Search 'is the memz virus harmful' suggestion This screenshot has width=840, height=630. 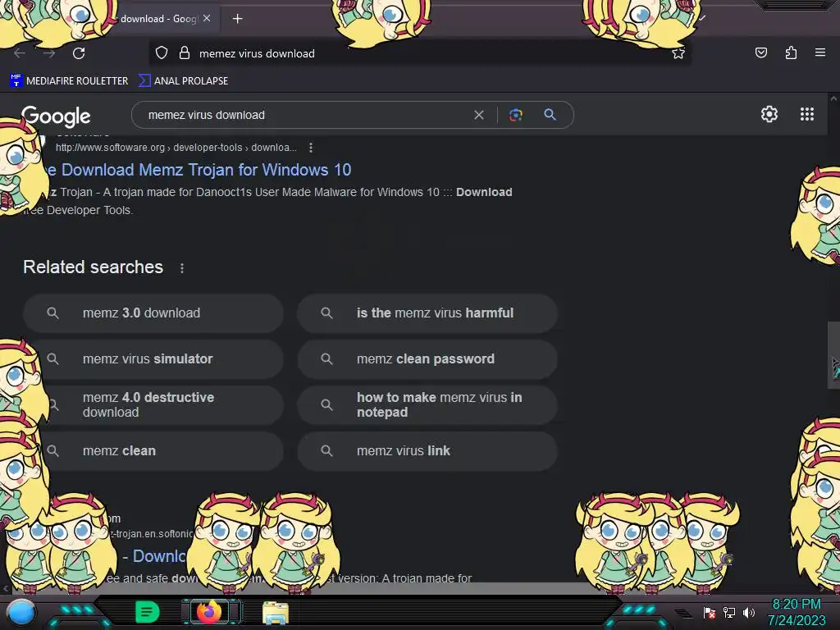point(427,313)
